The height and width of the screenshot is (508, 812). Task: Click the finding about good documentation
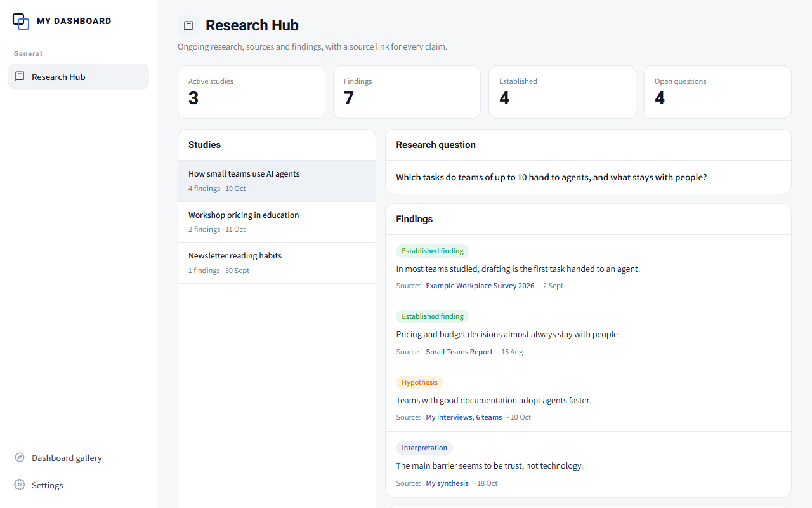[494, 400]
